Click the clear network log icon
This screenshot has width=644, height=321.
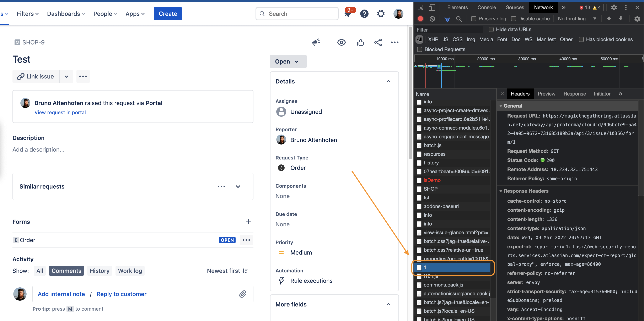[432, 19]
